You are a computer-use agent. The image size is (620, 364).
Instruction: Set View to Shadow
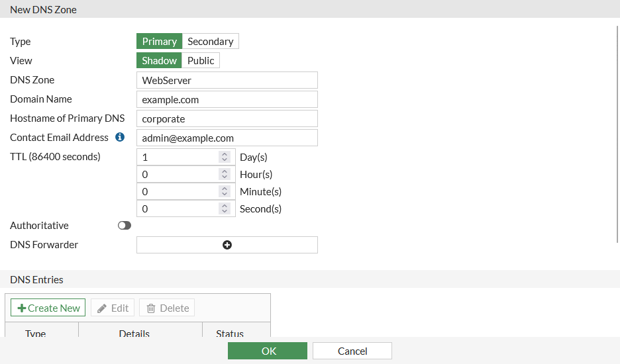tap(159, 60)
